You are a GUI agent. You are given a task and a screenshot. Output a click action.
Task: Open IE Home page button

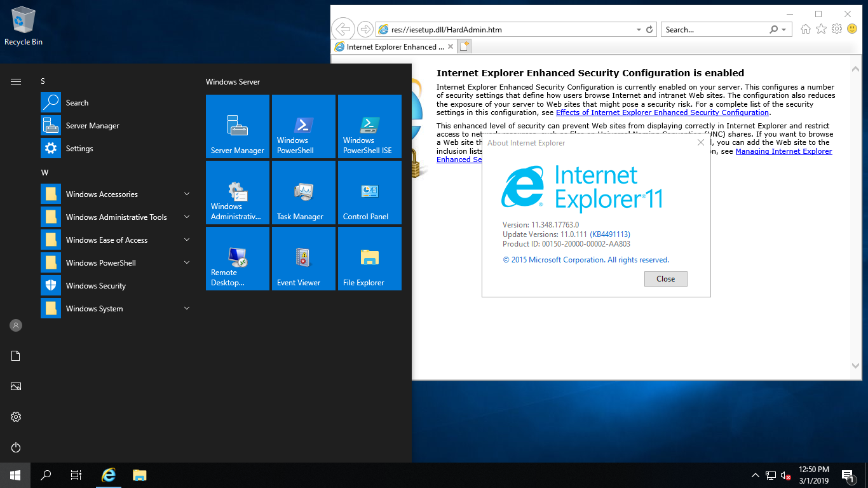point(806,29)
